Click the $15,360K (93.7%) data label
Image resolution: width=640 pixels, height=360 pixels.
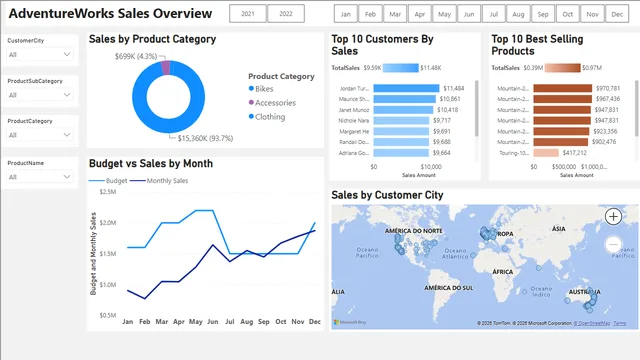point(205,138)
